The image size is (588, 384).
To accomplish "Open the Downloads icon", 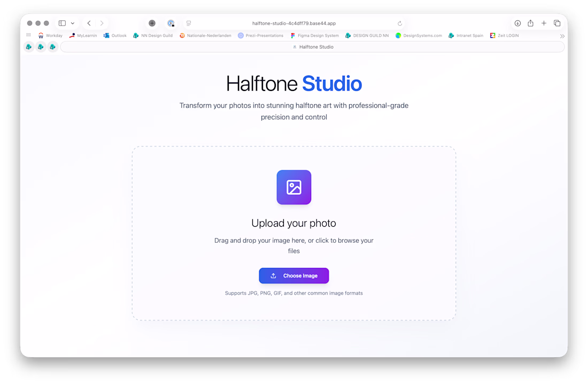I will coord(517,24).
